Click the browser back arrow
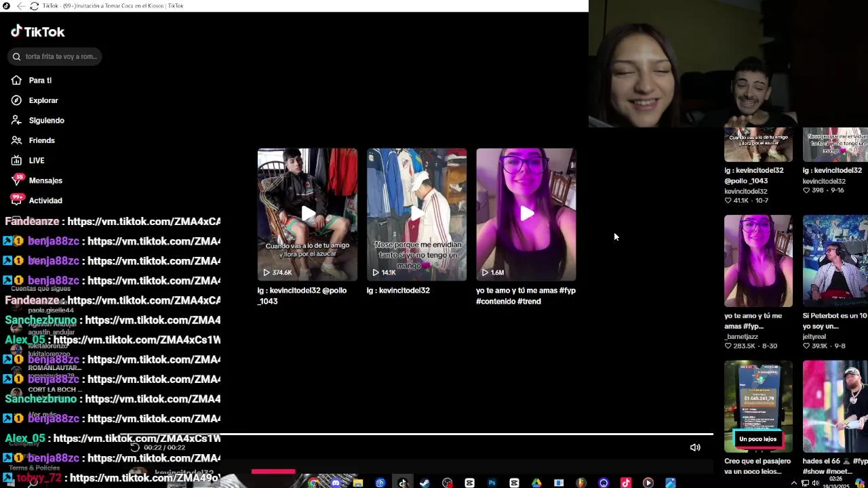Image resolution: width=868 pixels, height=488 pixels. (x=21, y=5)
